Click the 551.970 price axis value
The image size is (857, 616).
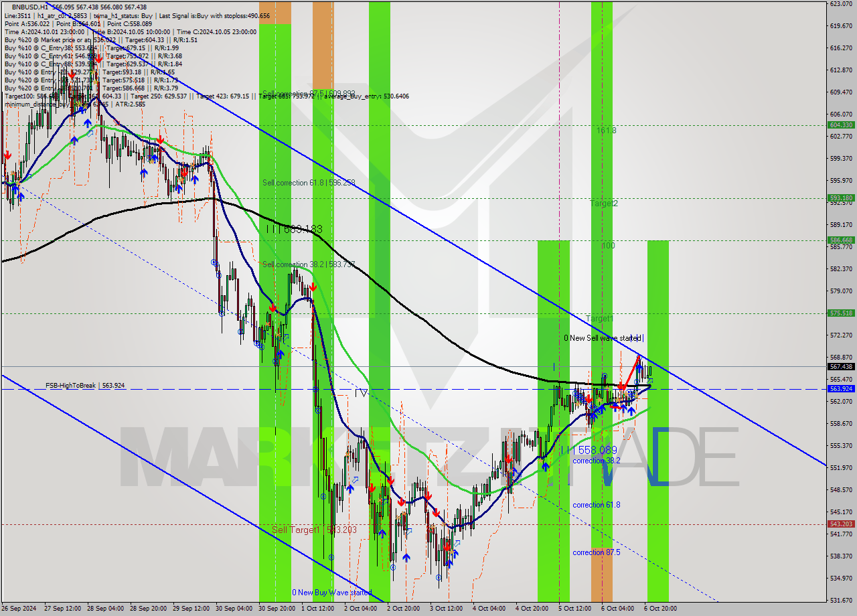pos(841,467)
